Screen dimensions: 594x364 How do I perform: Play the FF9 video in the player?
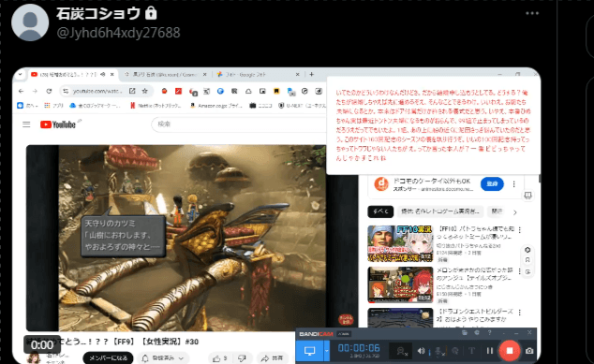point(192,238)
